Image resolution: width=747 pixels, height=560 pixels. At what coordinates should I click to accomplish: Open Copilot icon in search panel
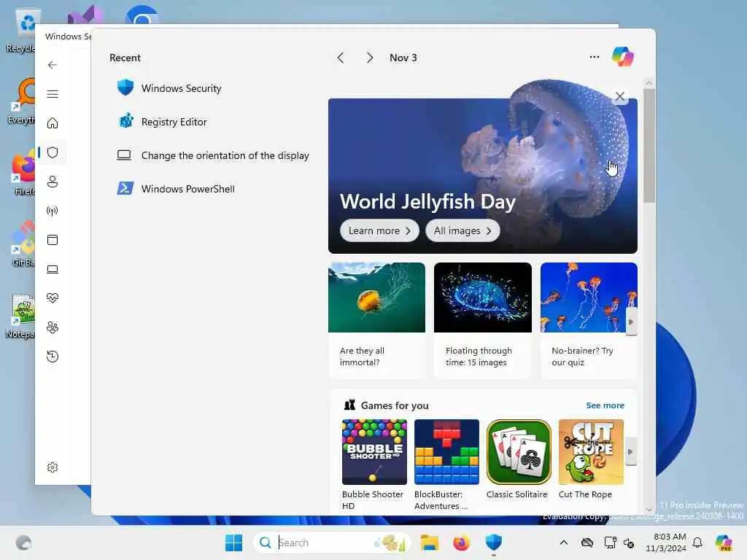click(x=623, y=57)
